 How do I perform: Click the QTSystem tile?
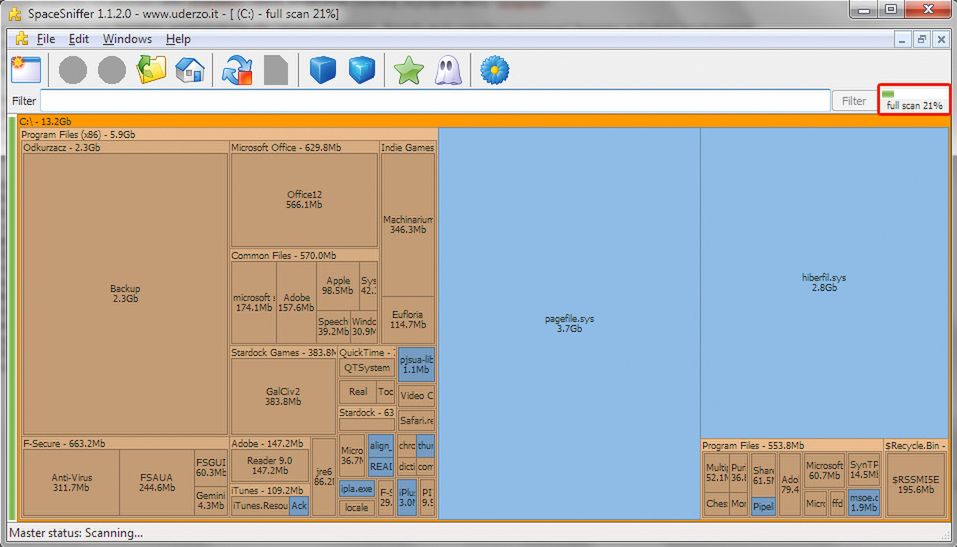tap(366, 368)
